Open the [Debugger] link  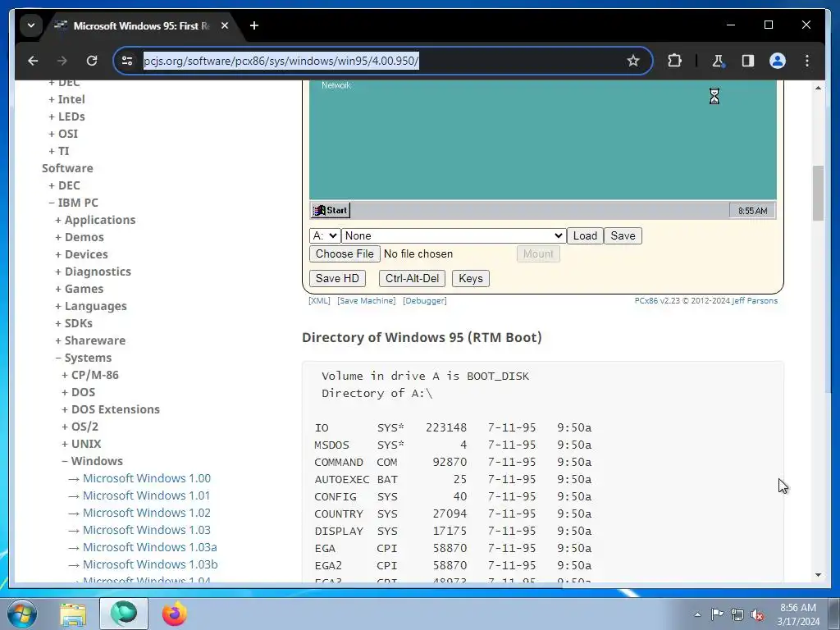(425, 301)
